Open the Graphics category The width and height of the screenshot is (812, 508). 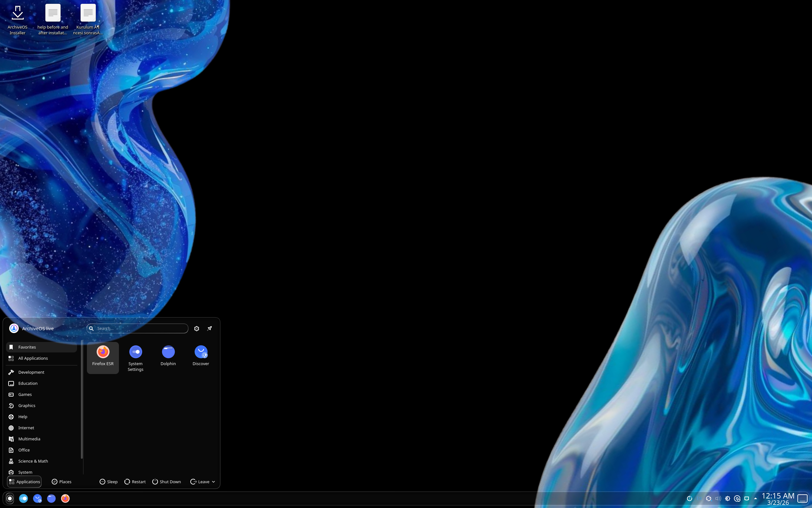(41, 405)
